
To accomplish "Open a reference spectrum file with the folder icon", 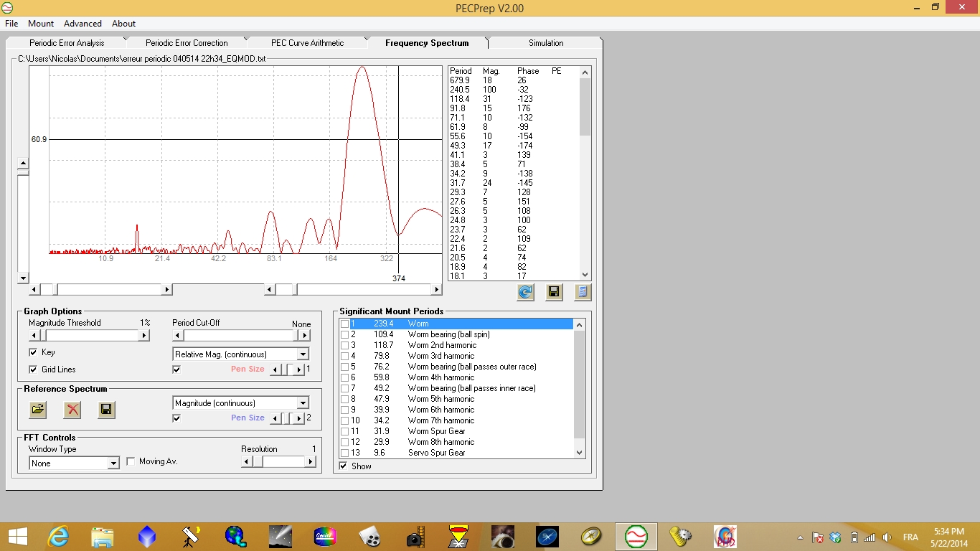I will click(x=38, y=410).
